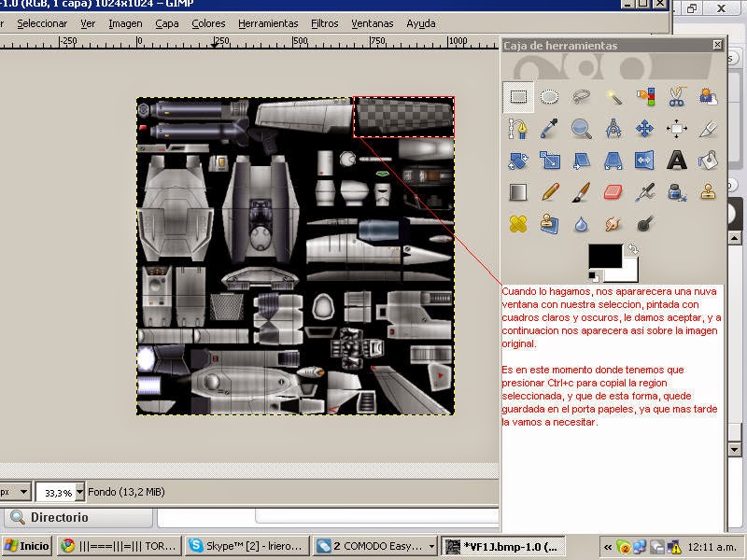This screenshot has width=747, height=560.
Task: Select the Paintbrush tool
Action: click(x=581, y=192)
